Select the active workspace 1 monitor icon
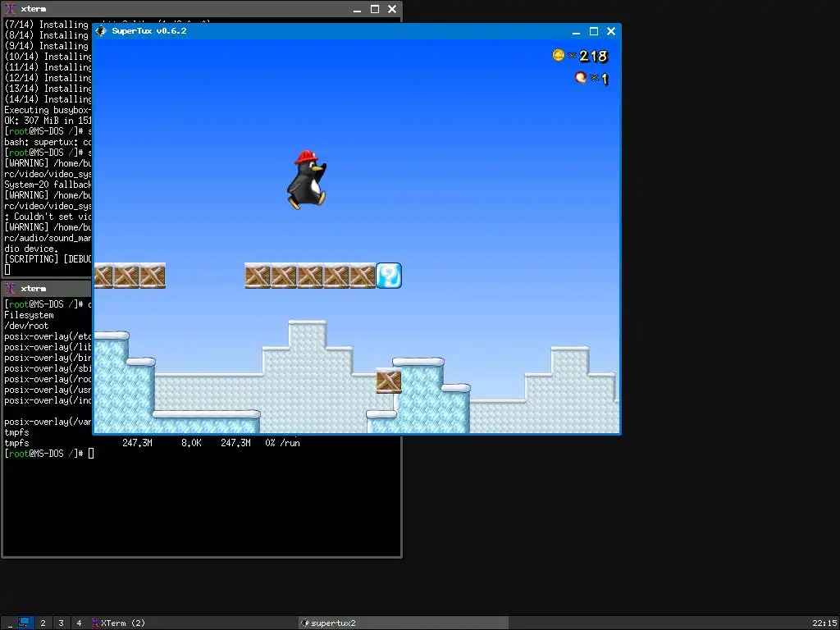Viewport: 840px width, 630px height. click(x=24, y=623)
